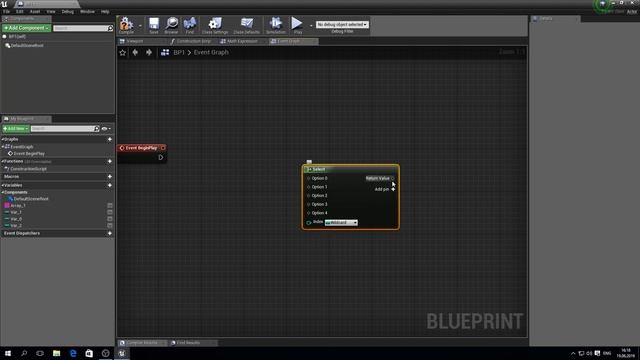Select DefaultSceneRoot variable in My Blueprint
Viewport: 640px width, 360px height.
pyautogui.click(x=28, y=199)
